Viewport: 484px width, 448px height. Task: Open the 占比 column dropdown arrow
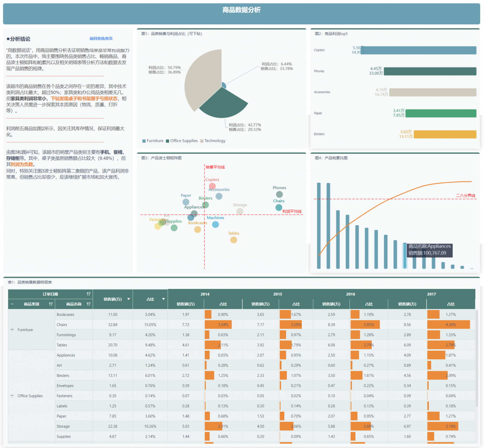(164, 299)
